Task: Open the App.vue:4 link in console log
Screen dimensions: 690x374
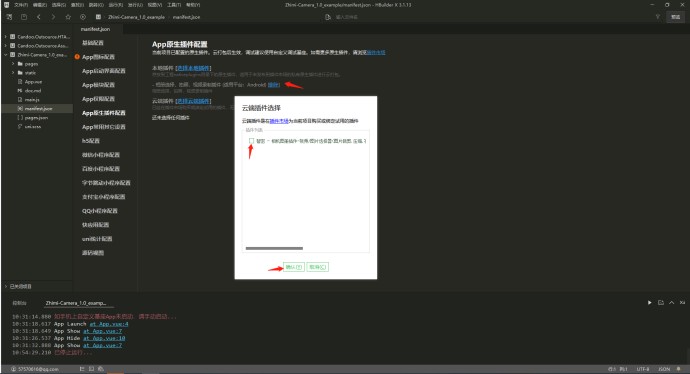Action: click(109, 324)
